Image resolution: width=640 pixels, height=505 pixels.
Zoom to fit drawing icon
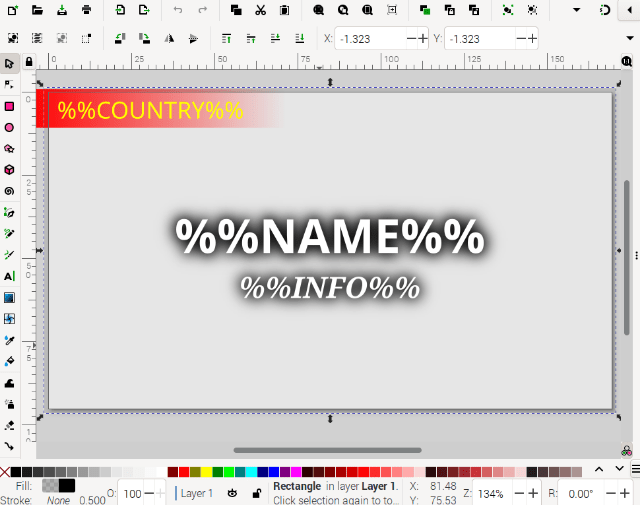point(343,10)
